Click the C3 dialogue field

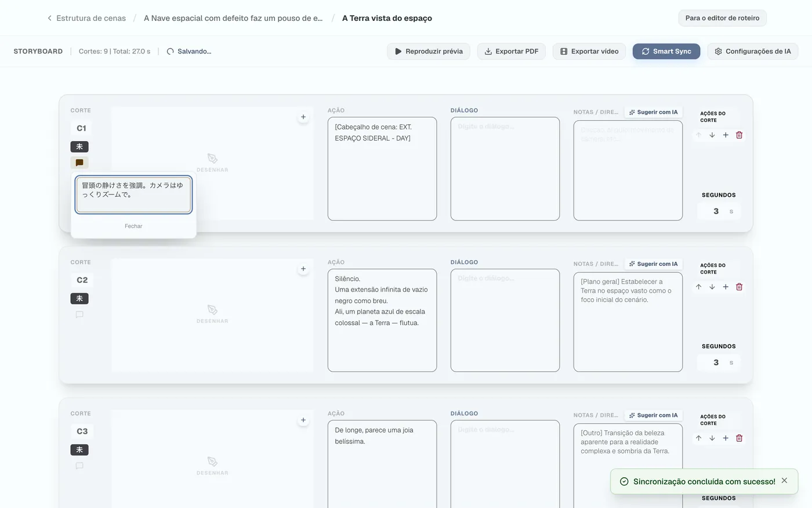coord(505,464)
